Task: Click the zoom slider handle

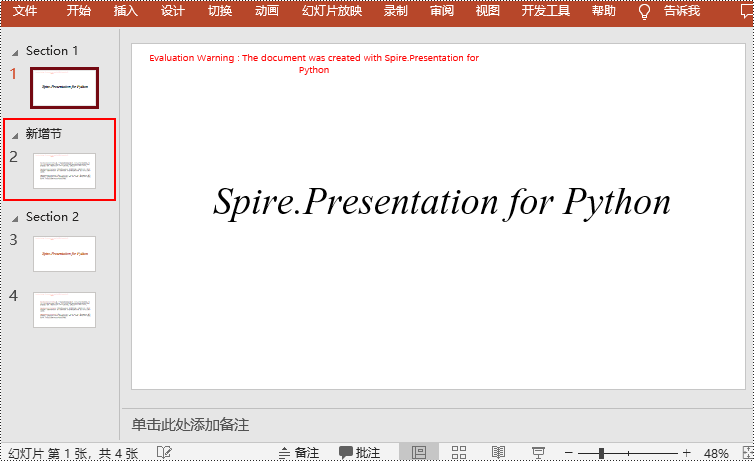Action: pos(601,453)
